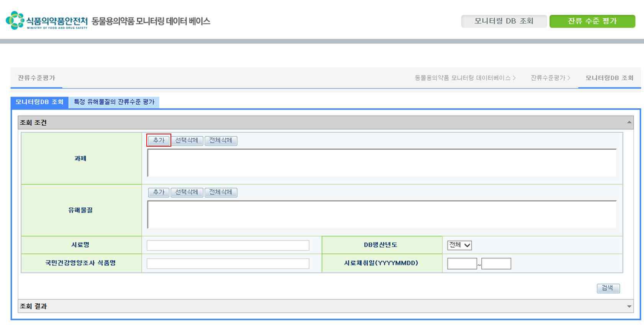Click 추가 button in 유해물질 row
This screenshot has width=644, height=325.
[159, 192]
